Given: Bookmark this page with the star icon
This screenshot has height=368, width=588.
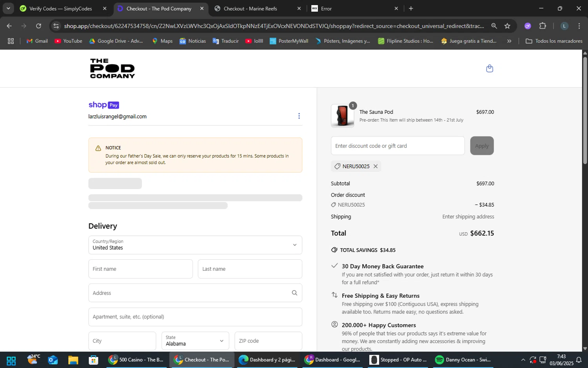Looking at the screenshot, I should pos(507,26).
